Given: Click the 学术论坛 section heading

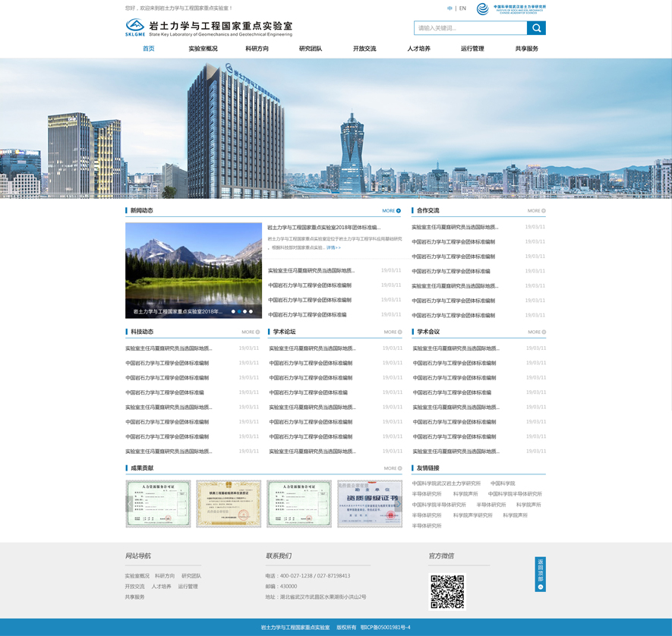Looking at the screenshot, I should coord(284,332).
